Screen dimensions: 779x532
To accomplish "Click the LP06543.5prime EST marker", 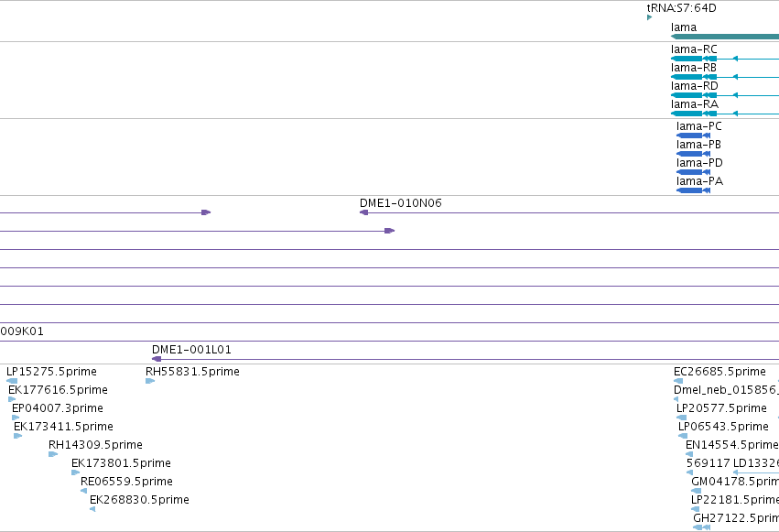I will tap(683, 436).
